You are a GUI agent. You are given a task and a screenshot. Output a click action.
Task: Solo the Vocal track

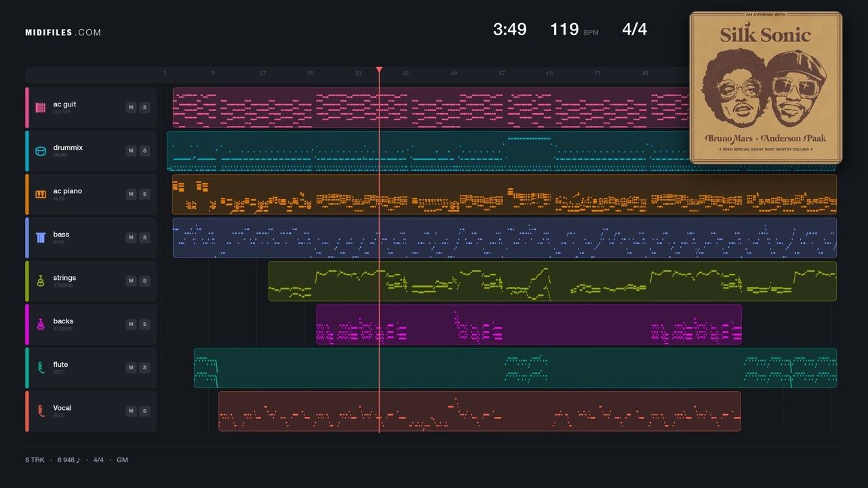pyautogui.click(x=144, y=411)
